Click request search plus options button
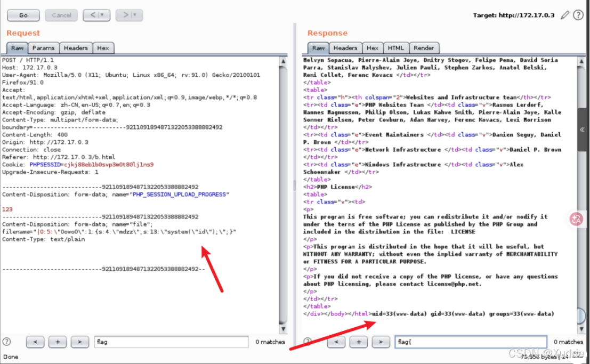The height and width of the screenshot is (364, 590). [58, 342]
